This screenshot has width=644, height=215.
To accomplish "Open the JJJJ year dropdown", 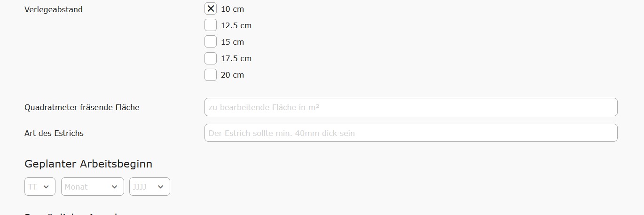I will pyautogui.click(x=149, y=187).
